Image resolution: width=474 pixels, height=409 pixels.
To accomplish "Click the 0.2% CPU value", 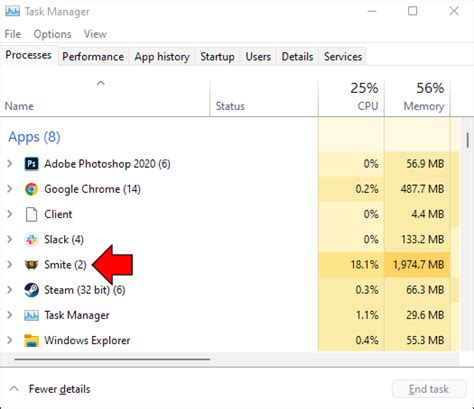I will 367,189.
